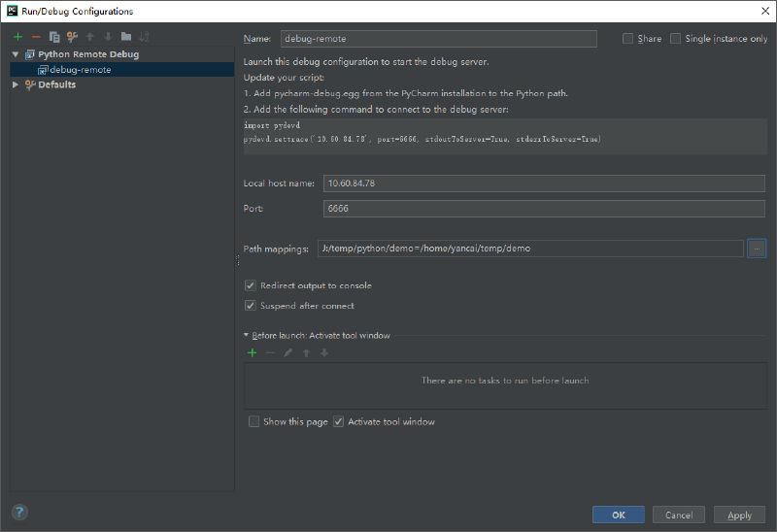Uncheck Suspend after connect
Image resolution: width=777 pixels, height=532 pixels.
[x=251, y=306]
